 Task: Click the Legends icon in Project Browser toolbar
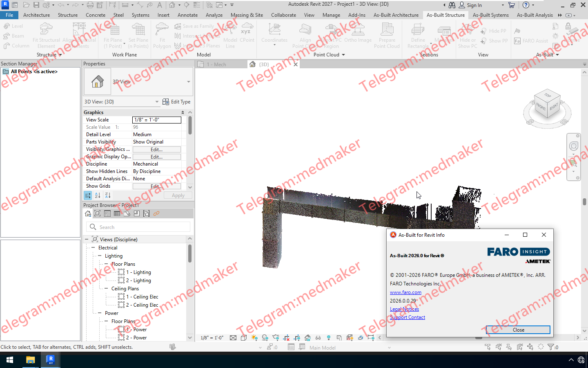tap(107, 213)
